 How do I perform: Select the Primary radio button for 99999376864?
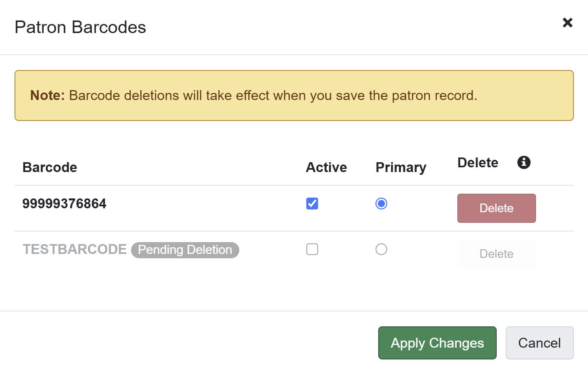[x=381, y=204]
